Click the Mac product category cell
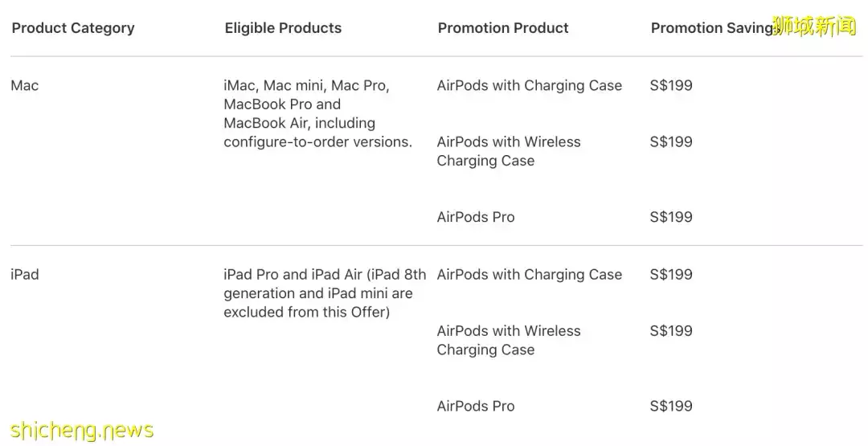868x446 pixels. (25, 86)
